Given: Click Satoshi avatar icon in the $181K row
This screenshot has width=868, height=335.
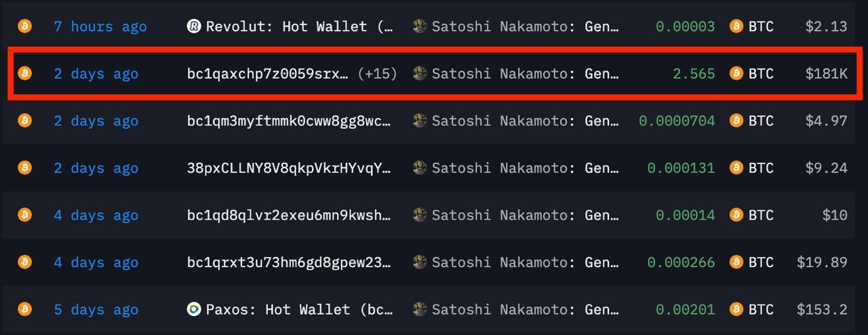Looking at the screenshot, I should [420, 73].
